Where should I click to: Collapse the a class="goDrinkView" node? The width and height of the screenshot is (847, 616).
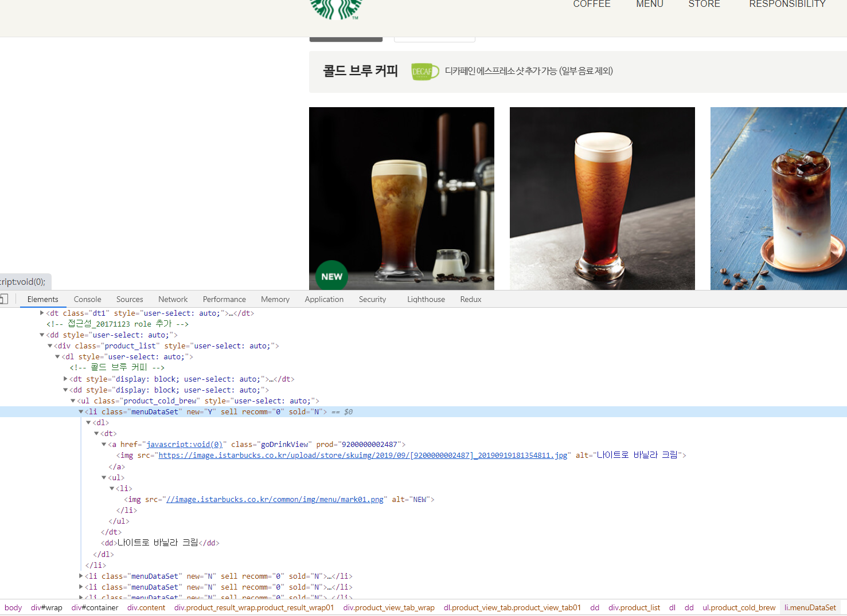coord(104,445)
